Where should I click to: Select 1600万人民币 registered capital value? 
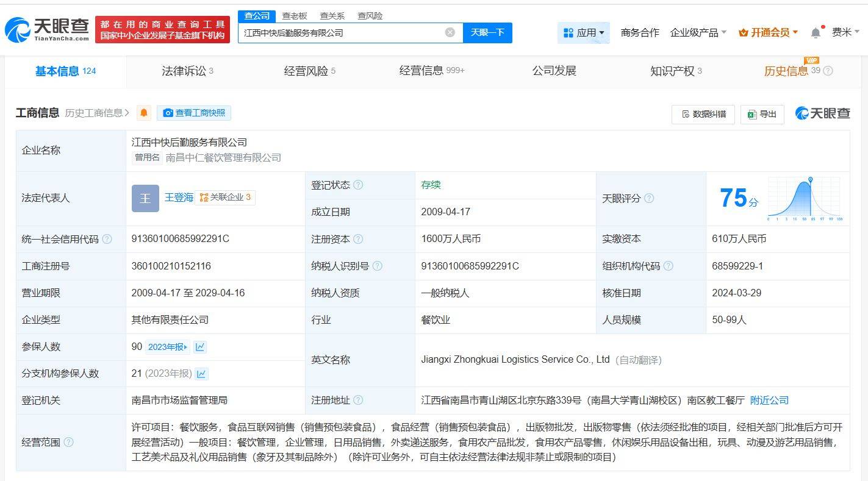click(451, 239)
